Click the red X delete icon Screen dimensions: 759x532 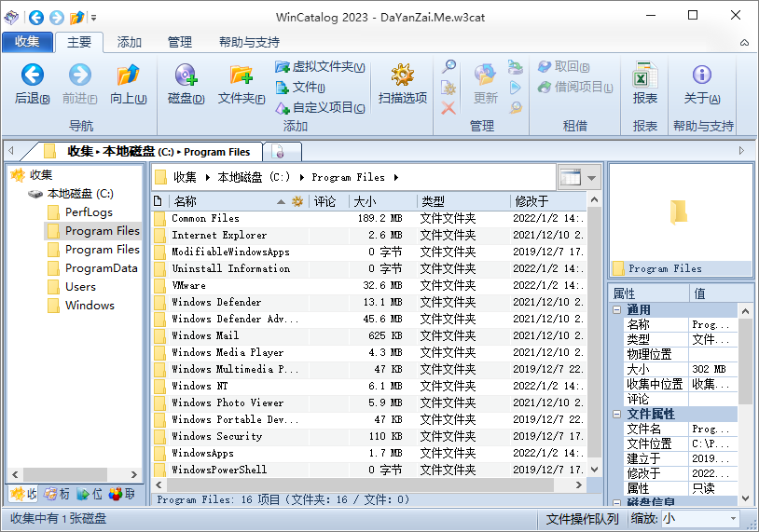(x=448, y=107)
